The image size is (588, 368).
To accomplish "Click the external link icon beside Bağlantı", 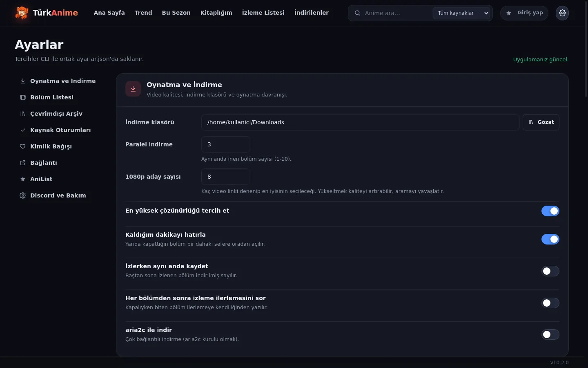I will click(23, 163).
